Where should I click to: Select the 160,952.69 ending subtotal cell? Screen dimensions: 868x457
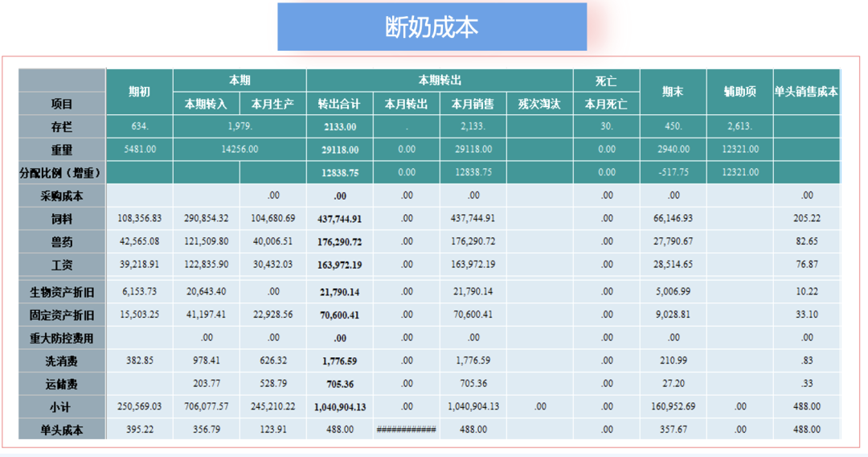(673, 406)
